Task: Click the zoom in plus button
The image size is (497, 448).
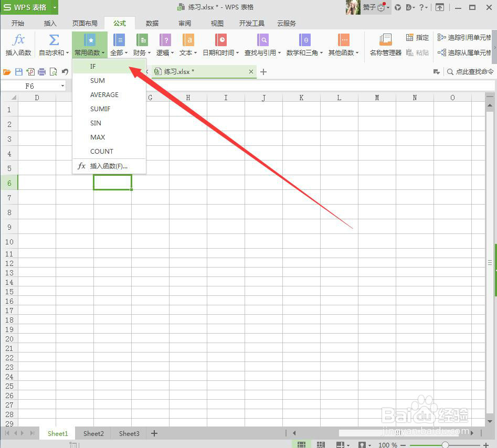Action: click(x=485, y=445)
